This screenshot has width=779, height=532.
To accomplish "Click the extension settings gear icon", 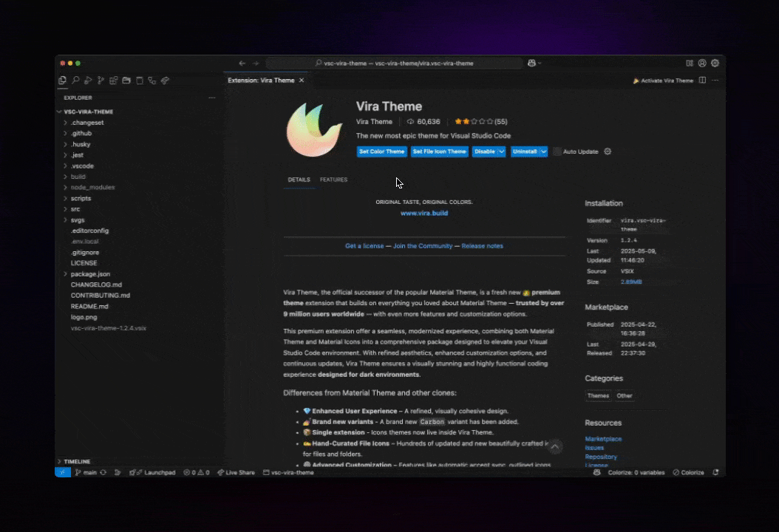I will pyautogui.click(x=608, y=151).
